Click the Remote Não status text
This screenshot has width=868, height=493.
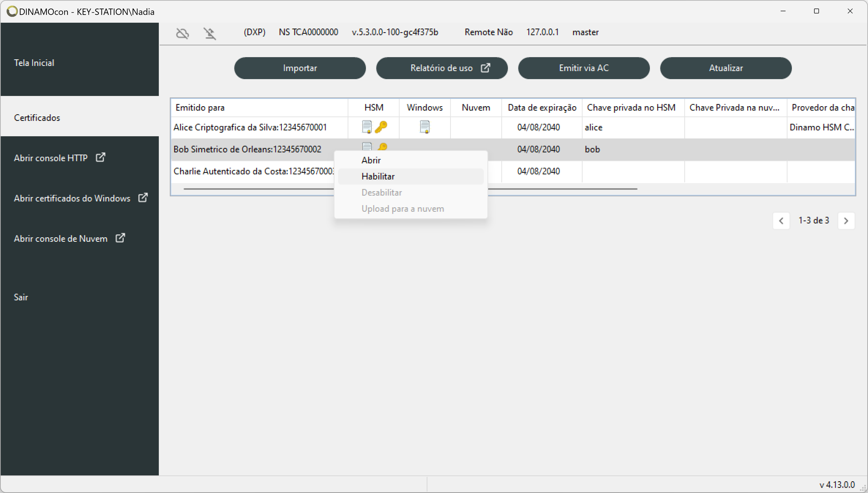coord(488,32)
